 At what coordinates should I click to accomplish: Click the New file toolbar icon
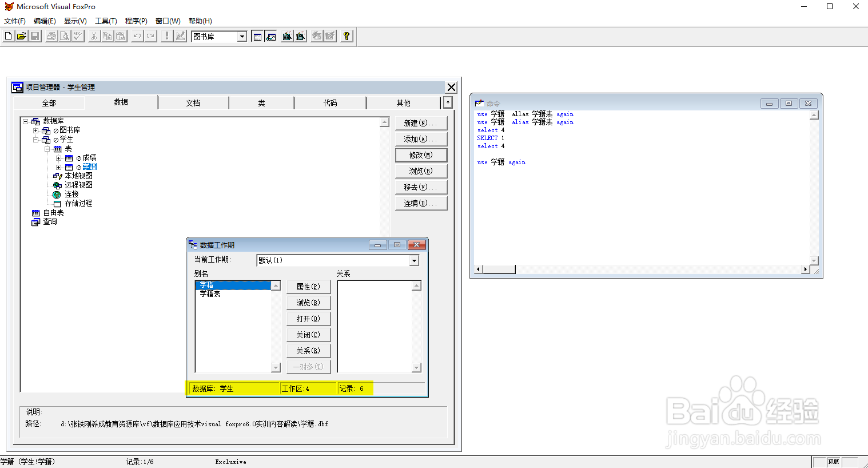coord(8,36)
